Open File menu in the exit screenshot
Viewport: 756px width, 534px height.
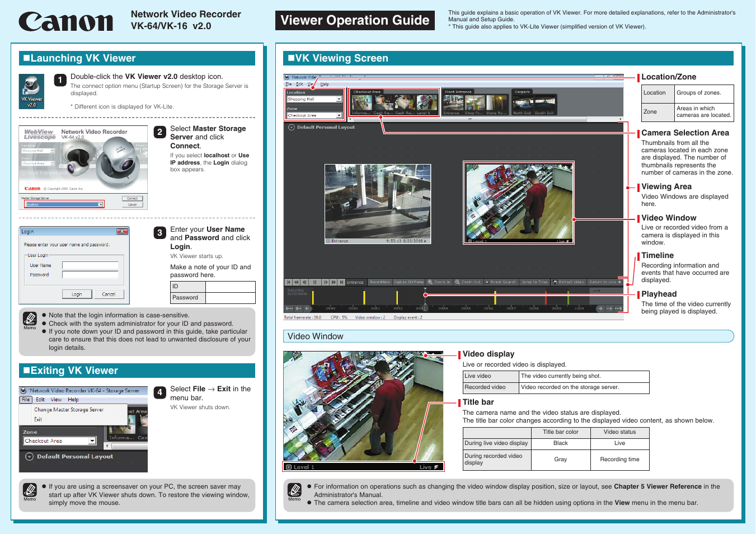click(26, 400)
